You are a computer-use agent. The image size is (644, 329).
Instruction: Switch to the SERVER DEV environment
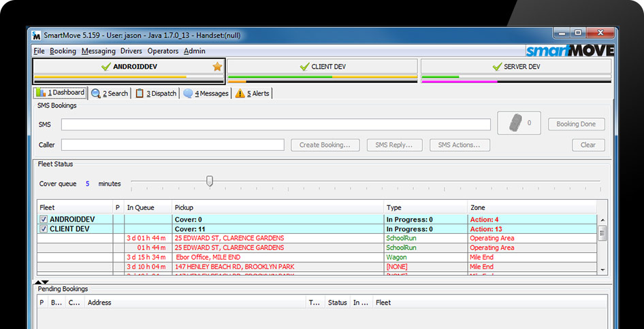click(x=515, y=67)
